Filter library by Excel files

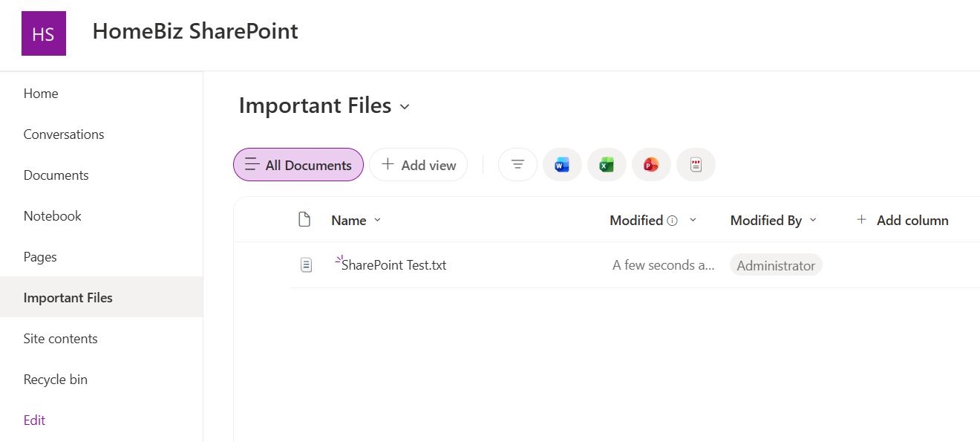(x=607, y=165)
